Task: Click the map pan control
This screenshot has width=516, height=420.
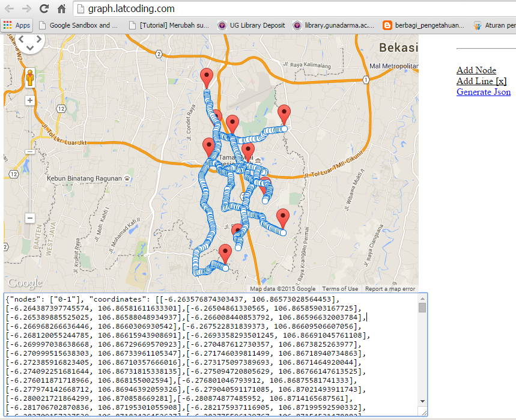Action: [x=30, y=42]
